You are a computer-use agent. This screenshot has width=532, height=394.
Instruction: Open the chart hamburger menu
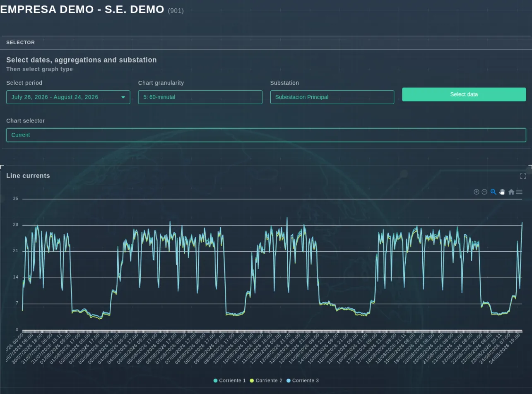pos(519,192)
